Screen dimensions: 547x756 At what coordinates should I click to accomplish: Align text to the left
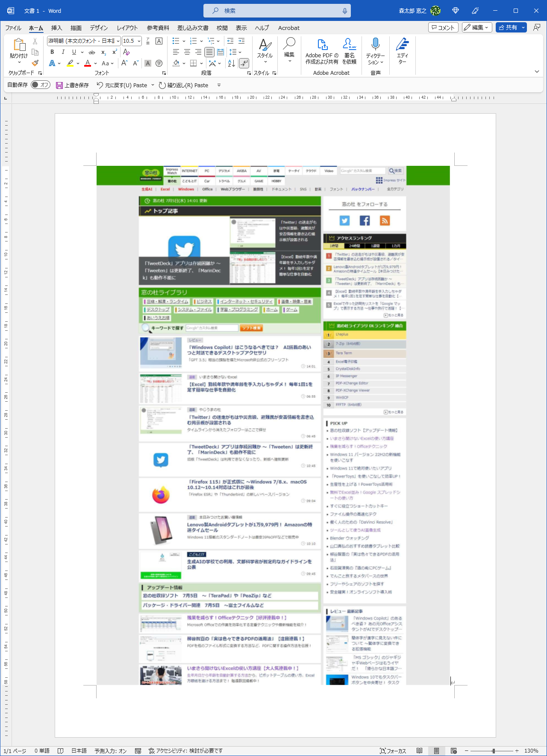click(x=176, y=52)
